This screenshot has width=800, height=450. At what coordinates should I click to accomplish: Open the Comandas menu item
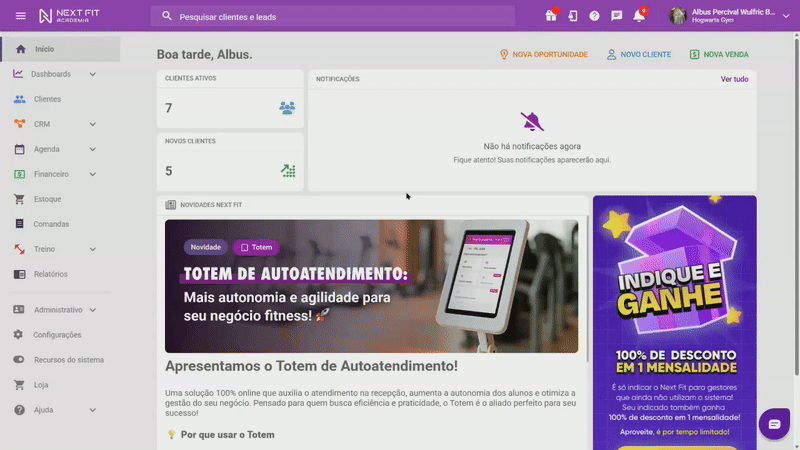pos(60,224)
